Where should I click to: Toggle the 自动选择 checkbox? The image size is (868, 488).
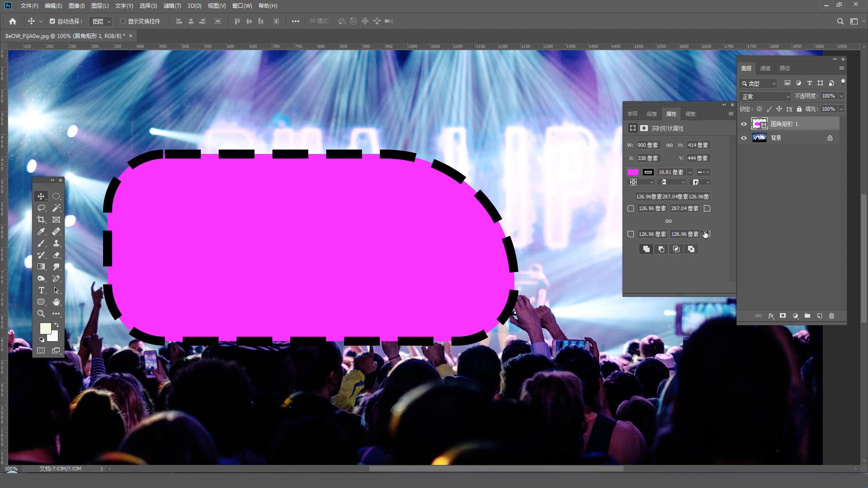[52, 21]
